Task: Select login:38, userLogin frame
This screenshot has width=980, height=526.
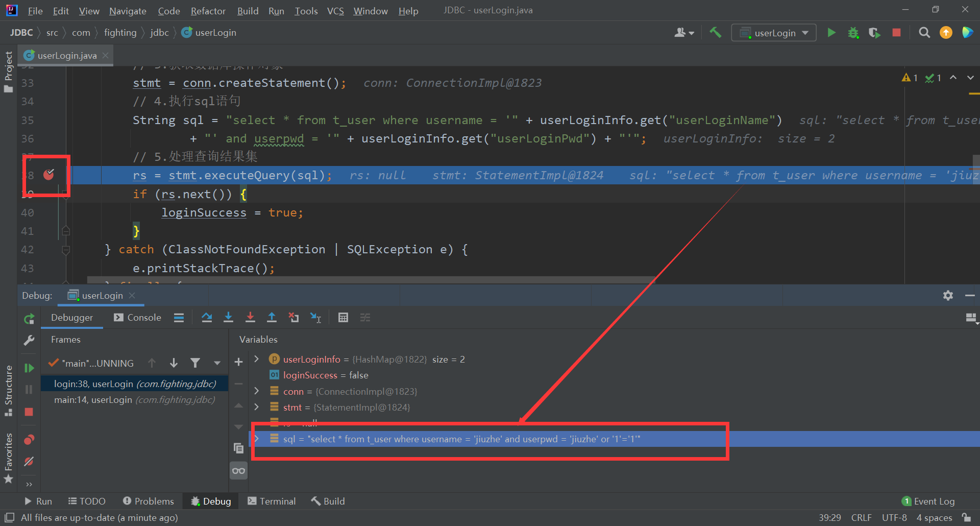Action: 135,384
